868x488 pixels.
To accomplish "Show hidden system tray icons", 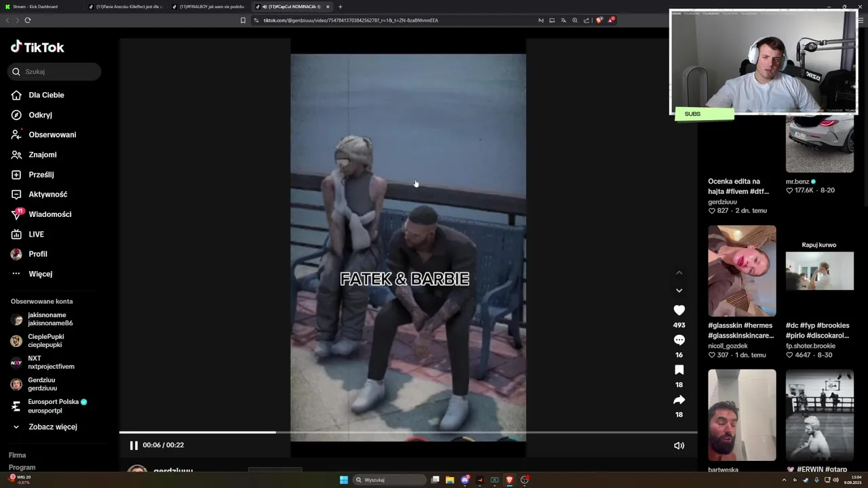I will pyautogui.click(x=784, y=480).
